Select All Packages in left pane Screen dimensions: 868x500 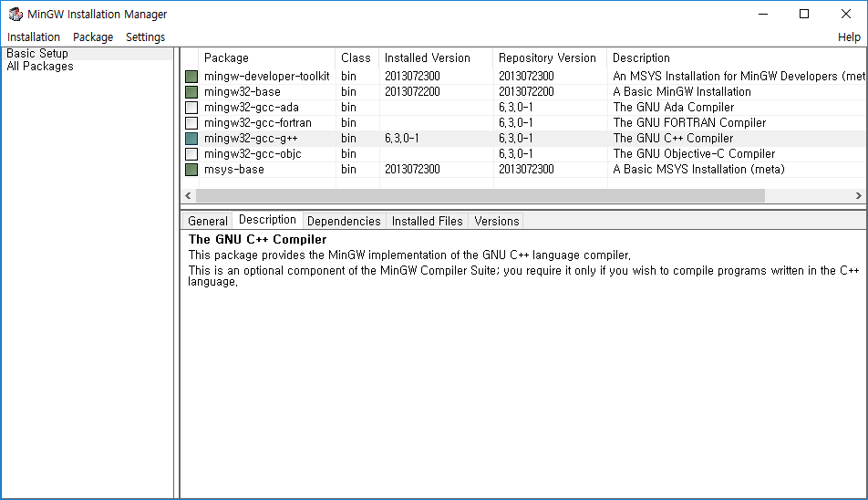[x=40, y=66]
